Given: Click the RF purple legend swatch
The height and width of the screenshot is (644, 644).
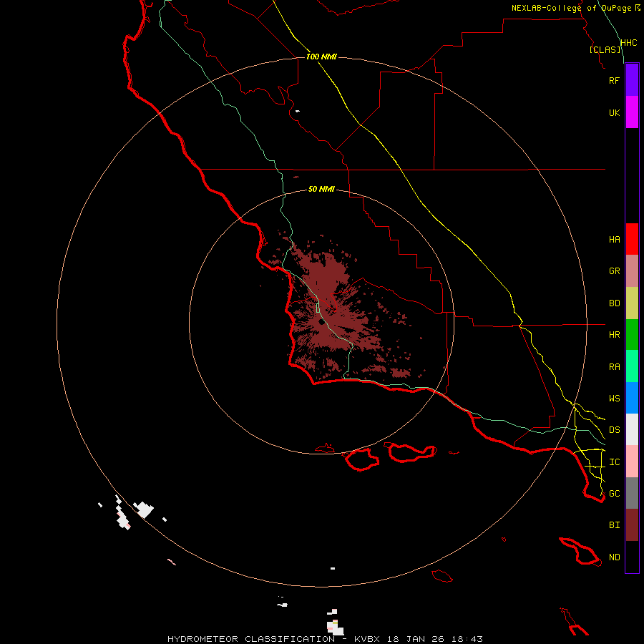Looking at the screenshot, I should (x=632, y=80).
